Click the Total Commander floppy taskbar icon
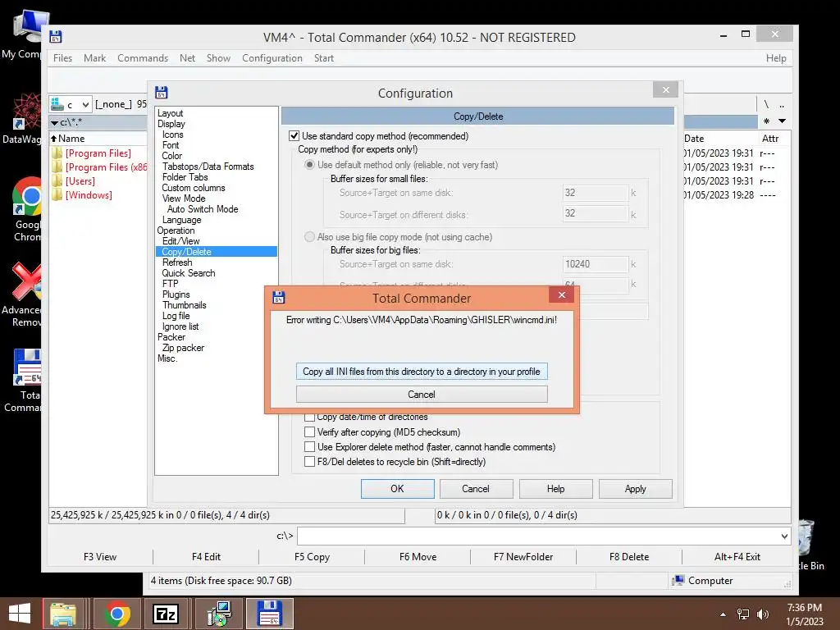 coord(269,614)
